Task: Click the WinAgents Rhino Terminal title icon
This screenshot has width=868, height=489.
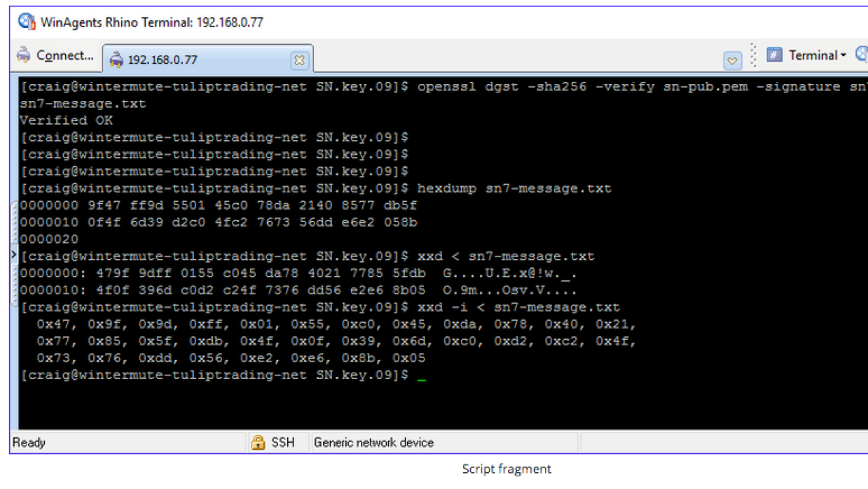Action: [x=27, y=22]
